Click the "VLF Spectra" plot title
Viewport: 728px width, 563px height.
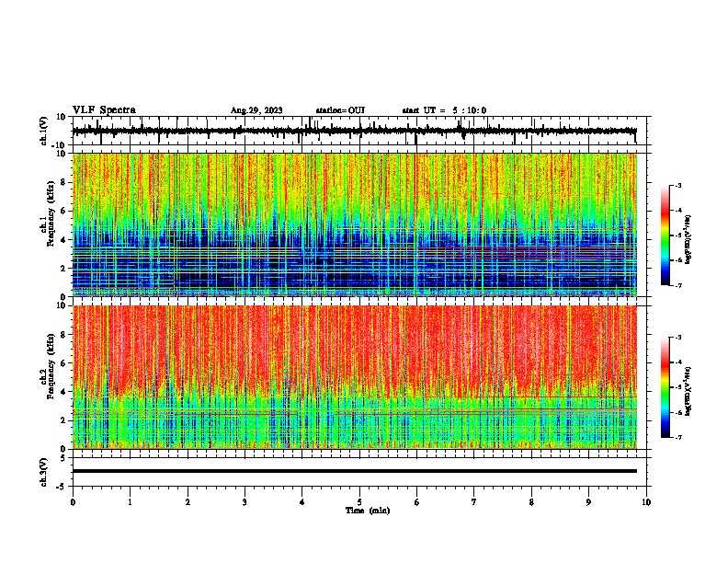pyautogui.click(x=104, y=110)
